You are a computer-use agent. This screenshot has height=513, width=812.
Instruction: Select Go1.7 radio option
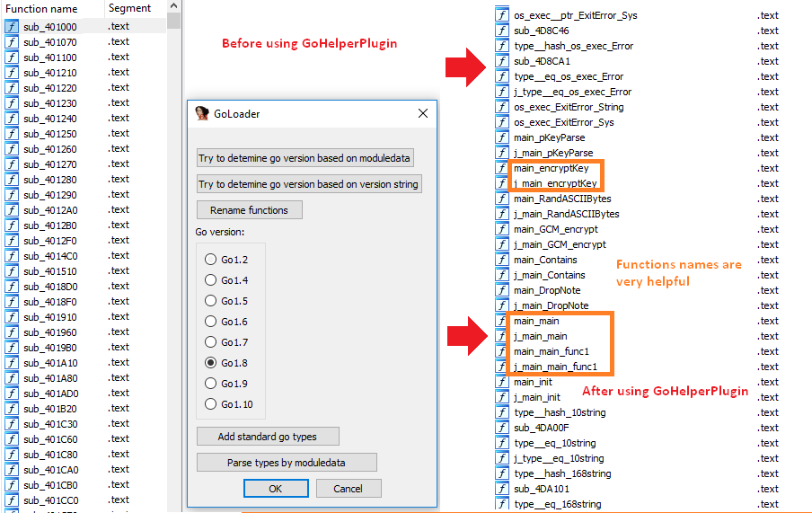[210, 342]
